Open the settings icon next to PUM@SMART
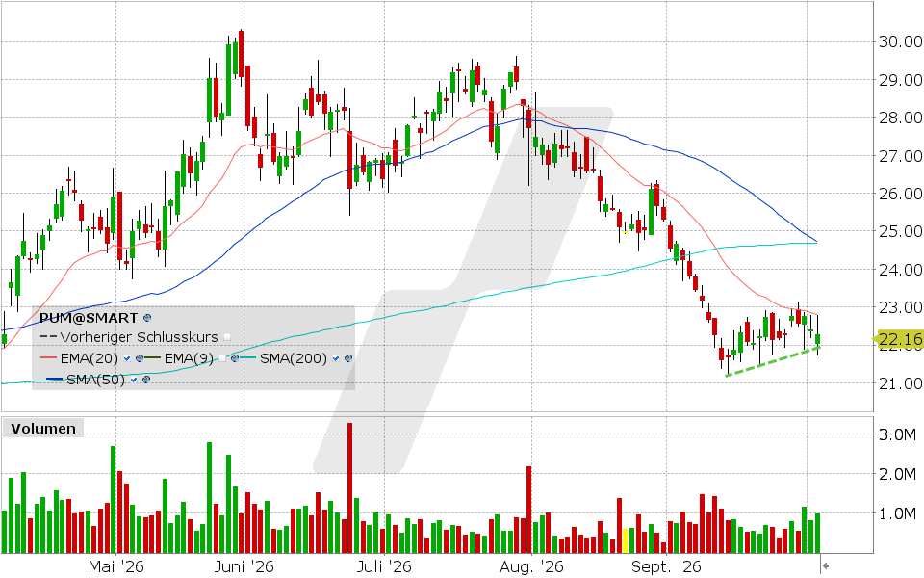The width and height of the screenshot is (924, 578). coord(147,318)
